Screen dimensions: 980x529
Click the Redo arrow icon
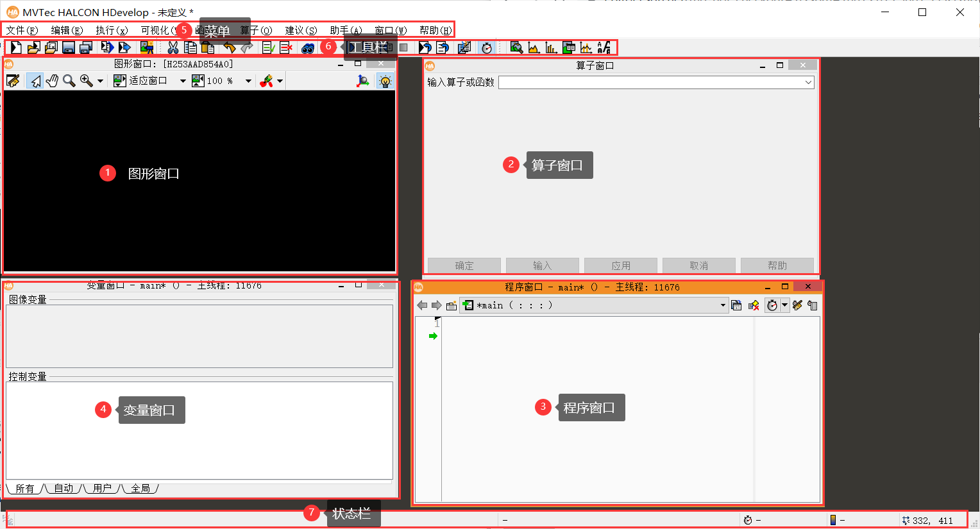[x=247, y=47]
